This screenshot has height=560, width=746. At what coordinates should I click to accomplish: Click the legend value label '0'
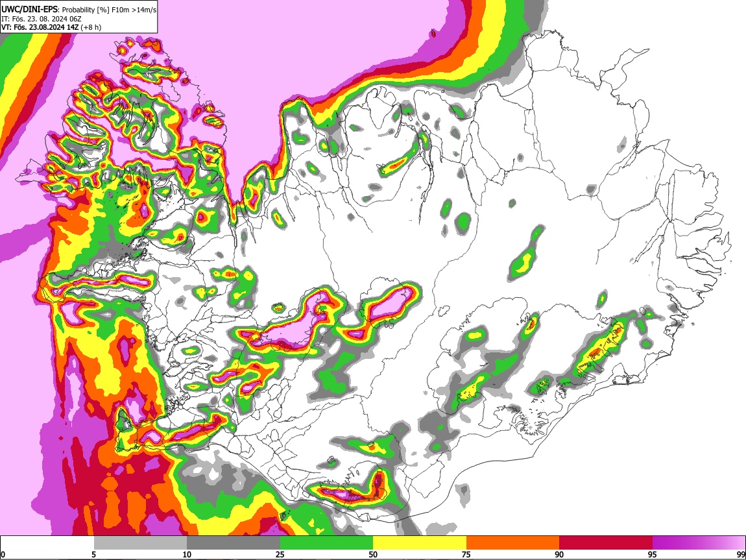point(3,554)
